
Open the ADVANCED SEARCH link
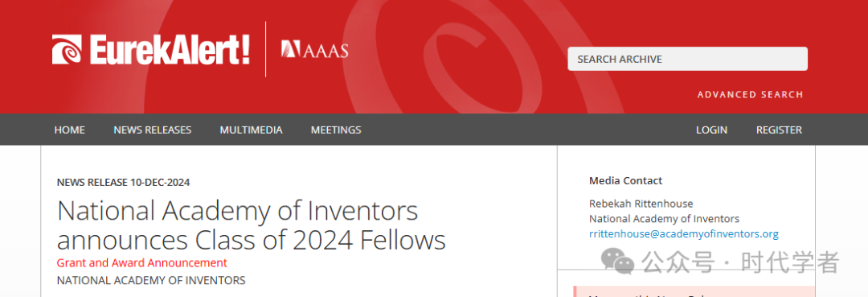point(750,95)
